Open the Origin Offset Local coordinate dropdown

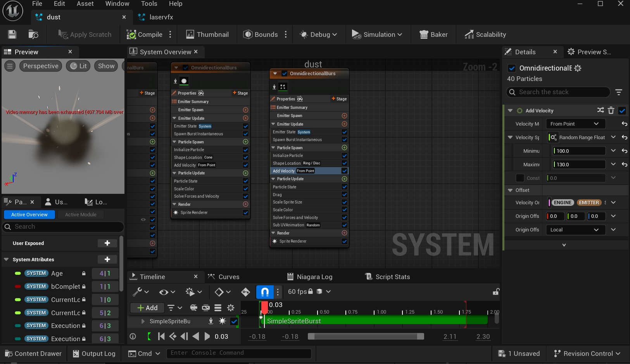click(x=576, y=229)
